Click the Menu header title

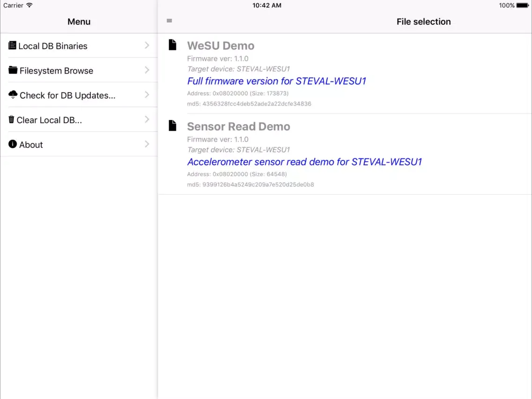pyautogui.click(x=79, y=22)
